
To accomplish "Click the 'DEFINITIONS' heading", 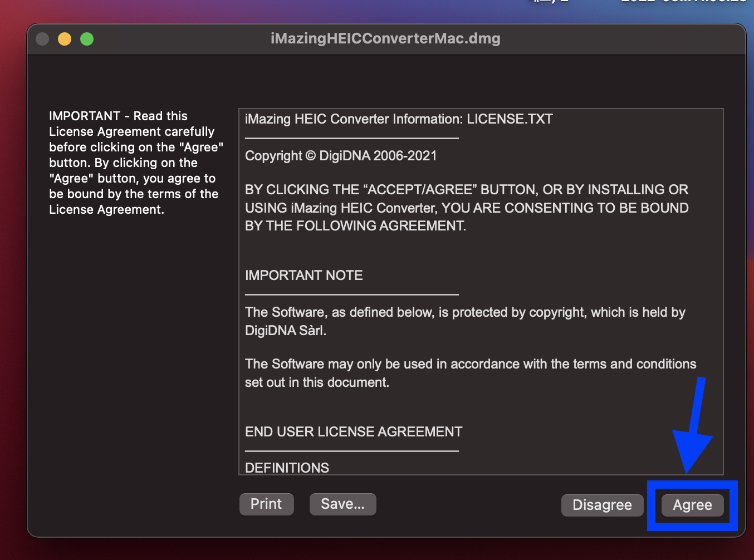I will [x=287, y=468].
